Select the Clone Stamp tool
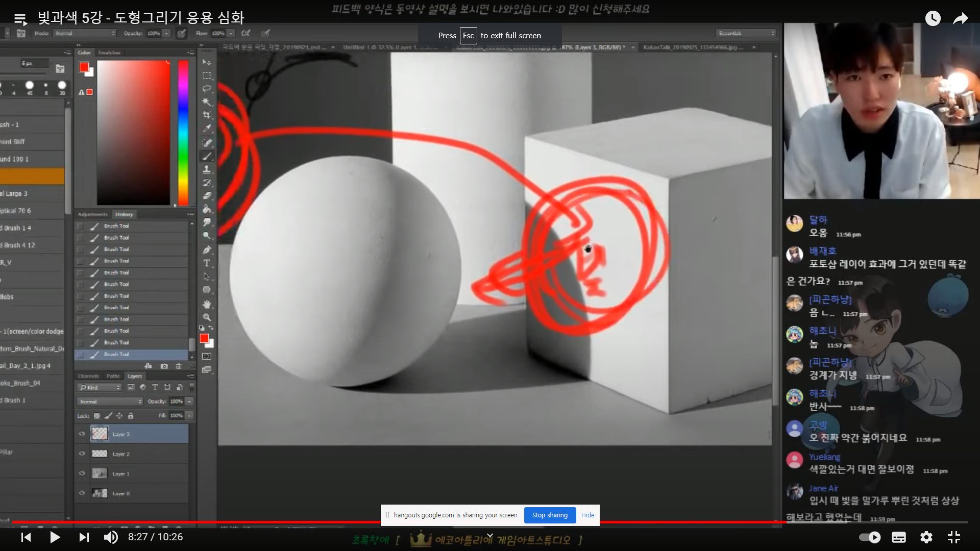Image resolution: width=980 pixels, height=551 pixels. [207, 169]
